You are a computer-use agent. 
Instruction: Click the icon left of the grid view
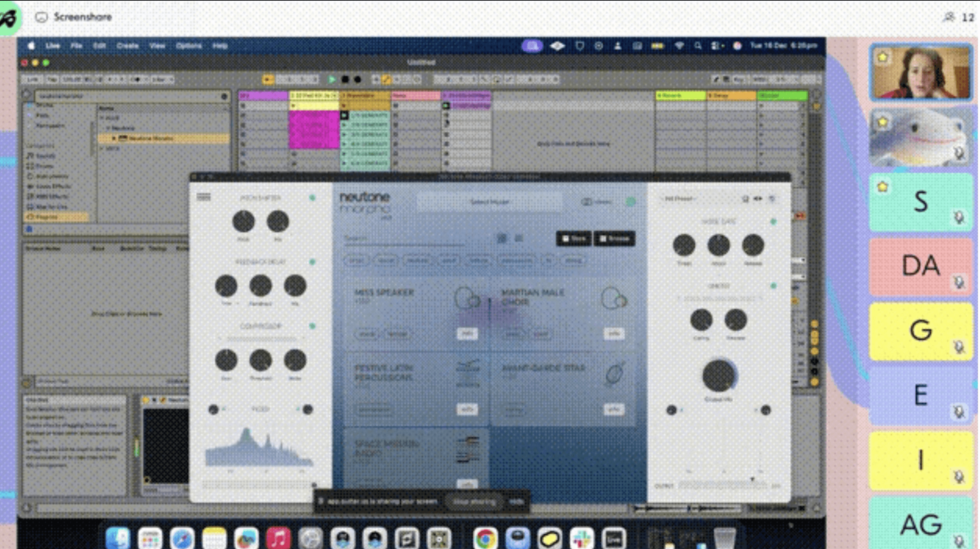(x=502, y=238)
